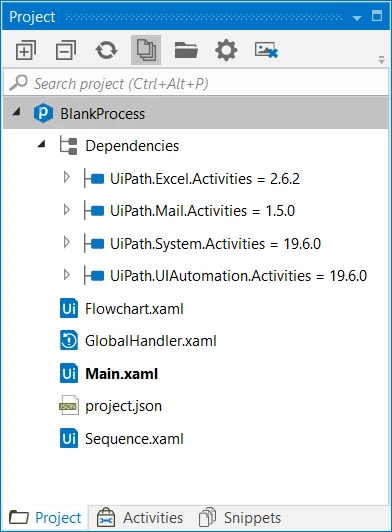The image size is (392, 532).
Task: Select the Dependencies tree item
Action: (132, 146)
